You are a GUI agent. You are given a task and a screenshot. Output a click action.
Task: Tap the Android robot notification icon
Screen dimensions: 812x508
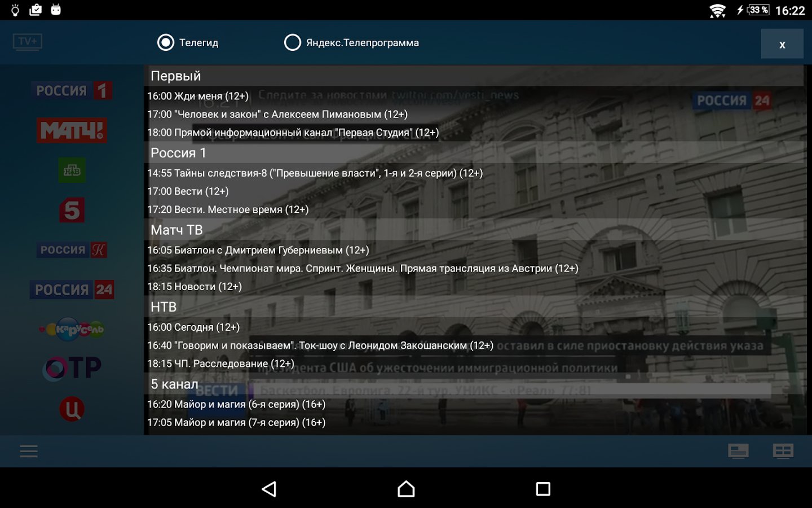click(56, 9)
